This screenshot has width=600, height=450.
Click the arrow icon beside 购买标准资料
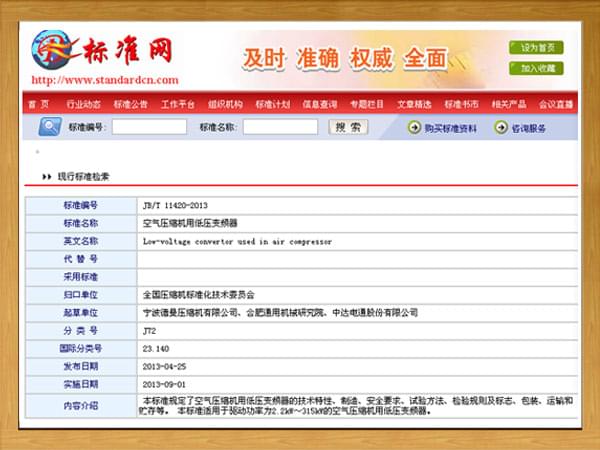[x=414, y=127]
